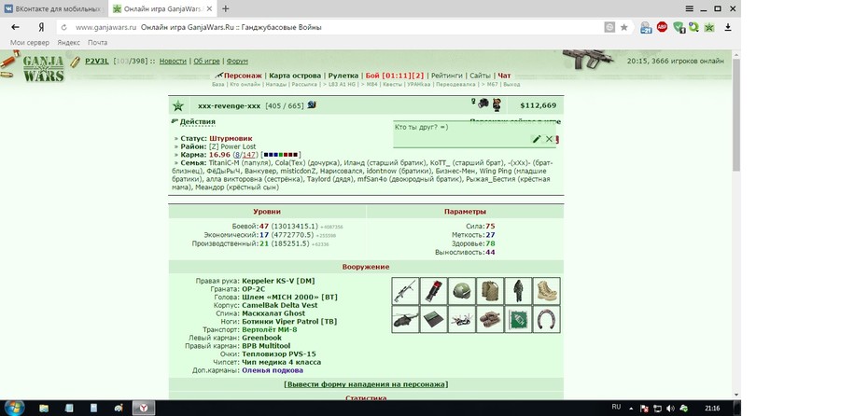Click the medic chip item icon
The width and height of the screenshot is (868, 416).
pyautogui.click(x=518, y=319)
